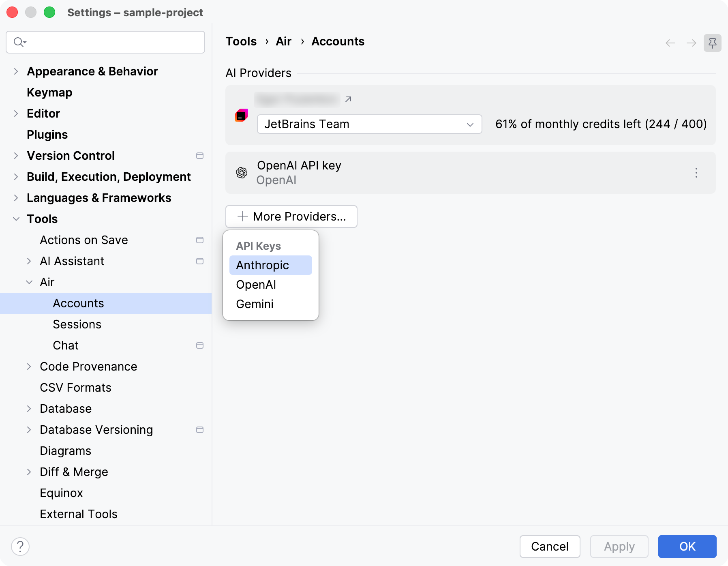Image resolution: width=728 pixels, height=566 pixels.
Task: Click the pin icon at top right
Action: pyautogui.click(x=713, y=43)
